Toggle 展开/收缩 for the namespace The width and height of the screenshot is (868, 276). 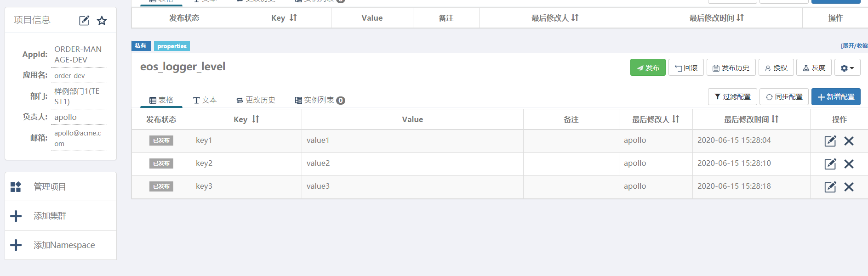click(x=854, y=46)
